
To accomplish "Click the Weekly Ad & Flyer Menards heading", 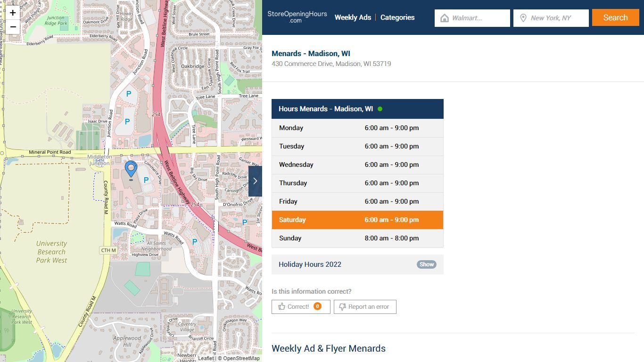I will click(x=329, y=349).
